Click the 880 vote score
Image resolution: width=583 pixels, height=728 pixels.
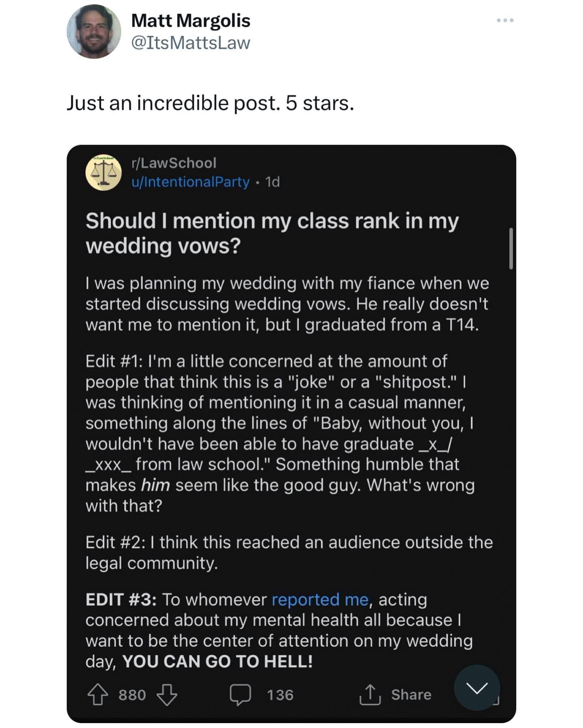click(x=132, y=695)
